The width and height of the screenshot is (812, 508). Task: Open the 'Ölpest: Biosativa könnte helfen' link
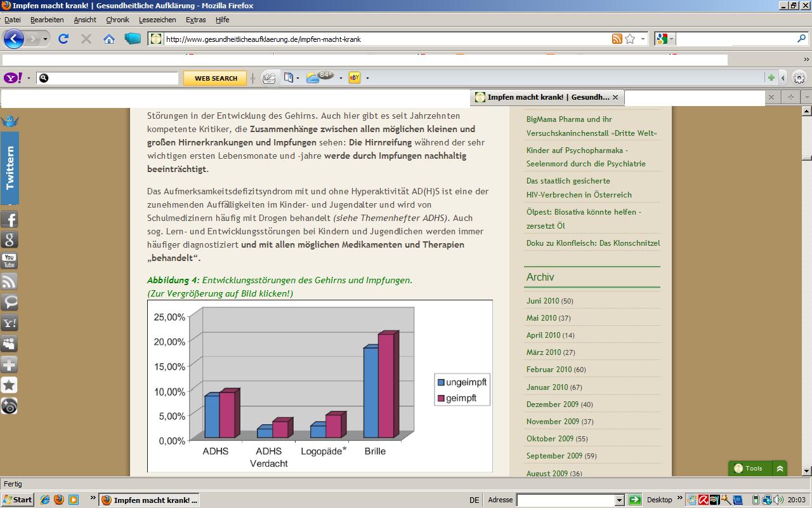583,212
